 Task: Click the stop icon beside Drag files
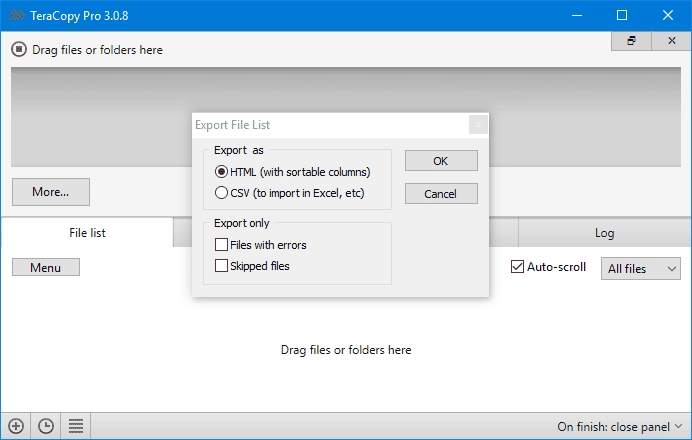19,49
